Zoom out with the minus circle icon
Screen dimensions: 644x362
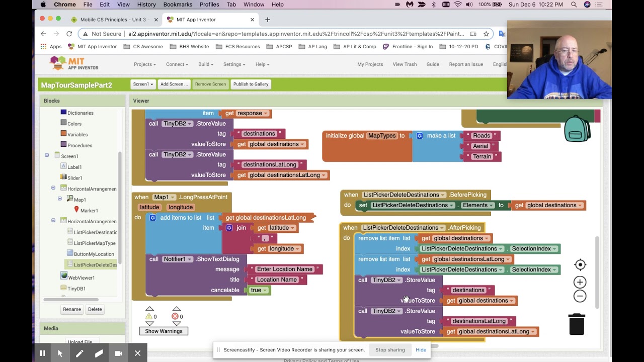580,296
